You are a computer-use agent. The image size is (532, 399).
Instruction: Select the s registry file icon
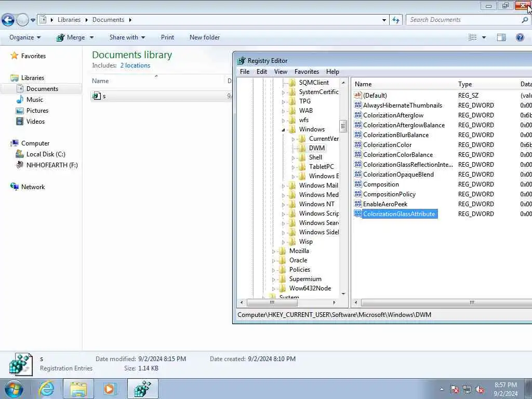[x=96, y=96]
